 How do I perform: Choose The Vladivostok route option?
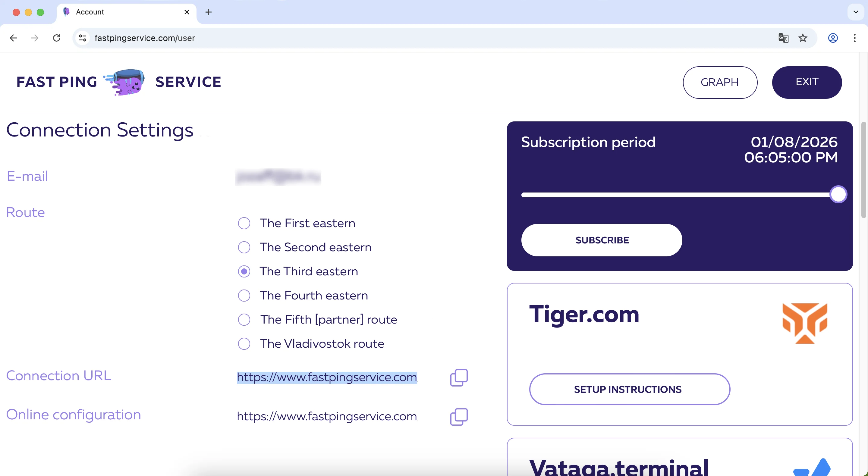(x=244, y=344)
